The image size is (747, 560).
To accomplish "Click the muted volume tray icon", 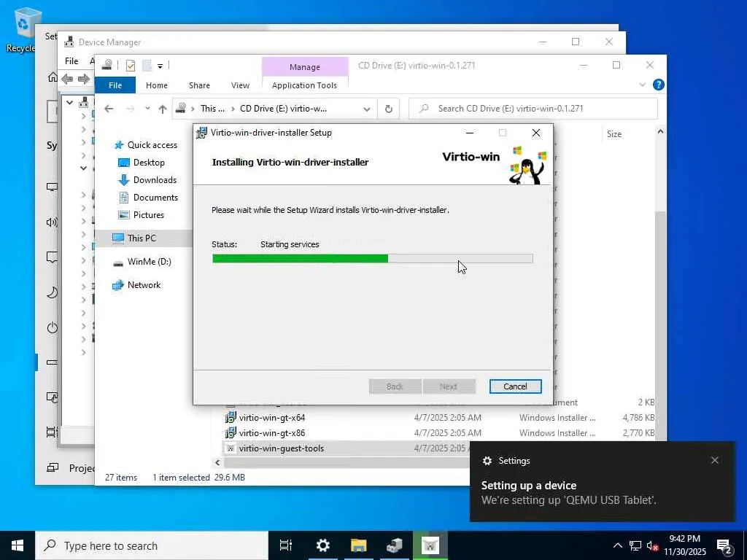I will [652, 545].
